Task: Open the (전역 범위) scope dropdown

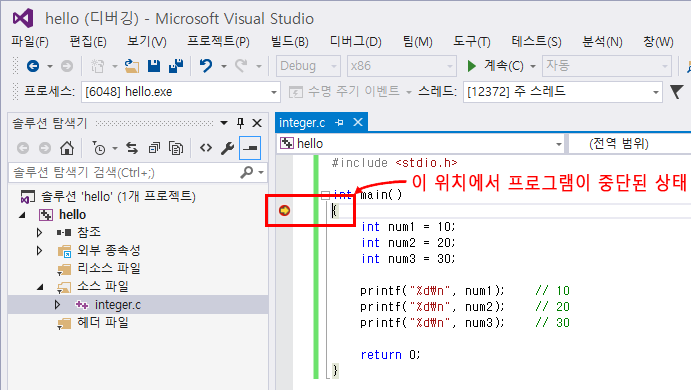Action: pos(630,144)
